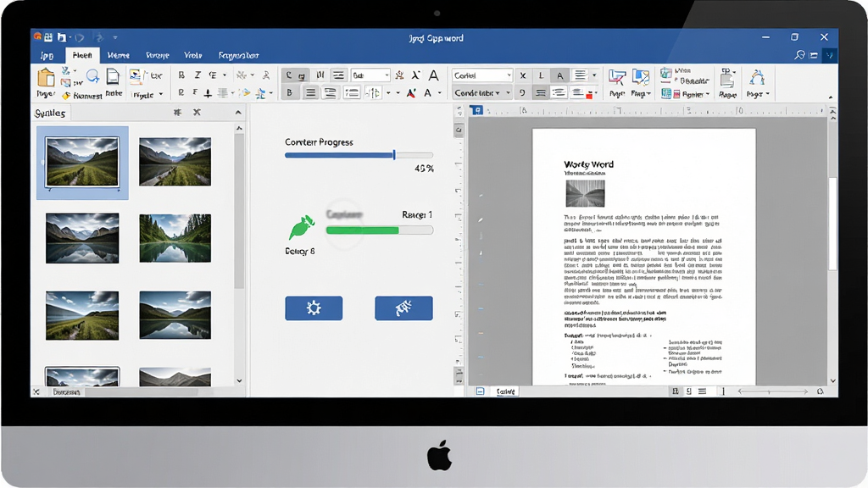
Task: Collapse the ribbon with the small arrow at its right edge
Action: [831, 97]
